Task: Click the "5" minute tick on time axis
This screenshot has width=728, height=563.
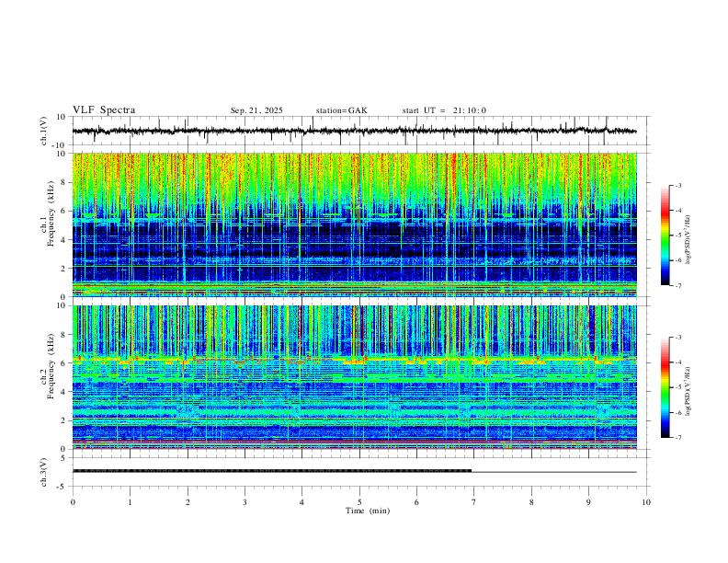Action: click(x=359, y=502)
